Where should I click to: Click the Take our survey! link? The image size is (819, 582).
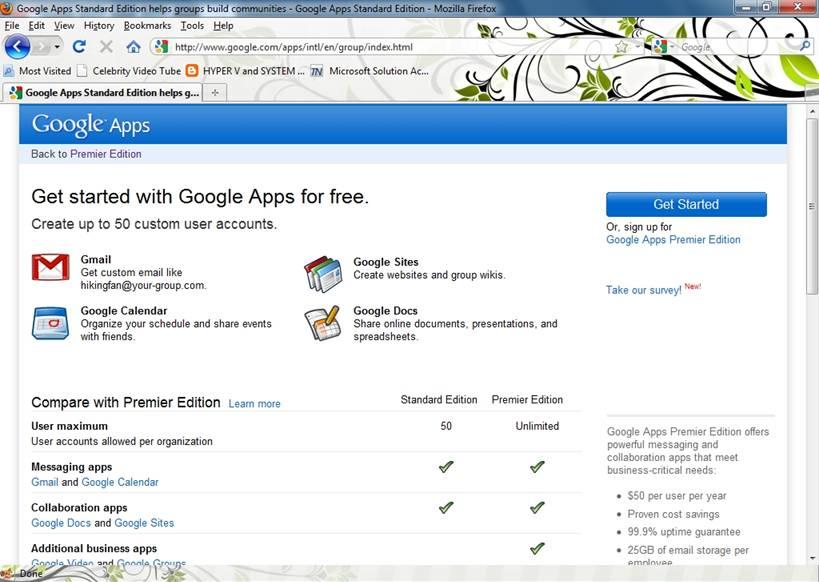(644, 290)
